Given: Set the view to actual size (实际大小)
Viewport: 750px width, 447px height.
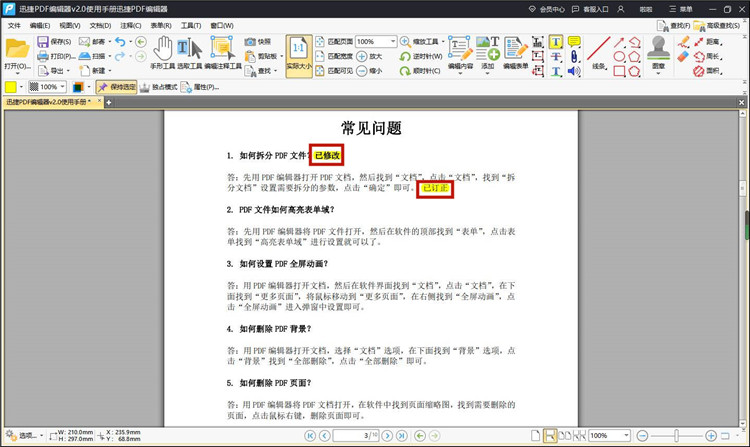Looking at the screenshot, I should (299, 56).
